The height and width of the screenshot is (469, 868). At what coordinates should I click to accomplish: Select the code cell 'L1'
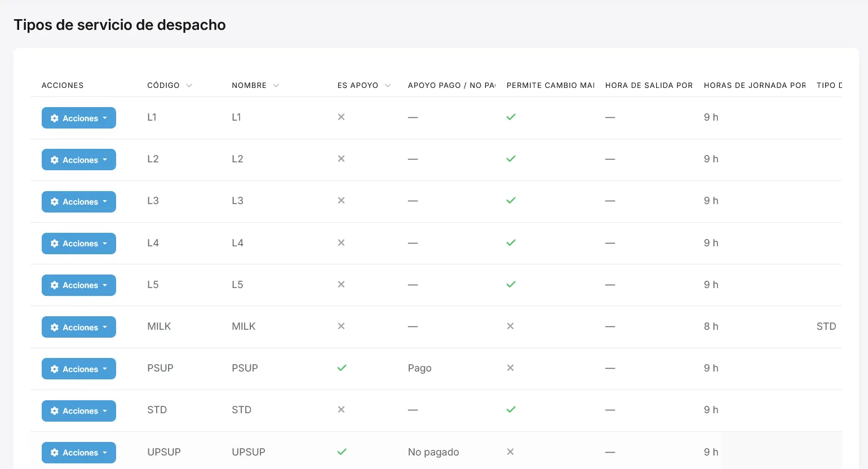[152, 117]
